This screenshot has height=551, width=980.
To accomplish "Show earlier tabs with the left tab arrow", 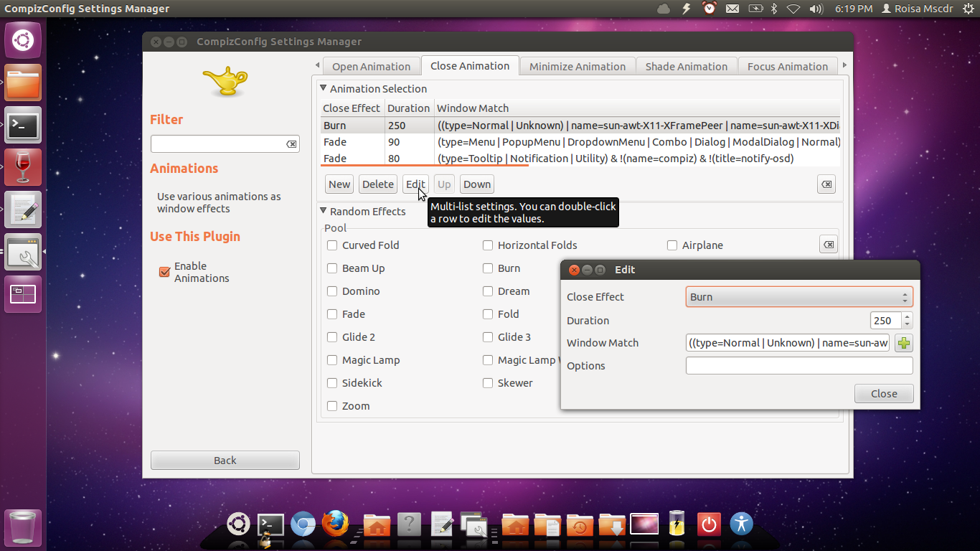I will click(317, 65).
